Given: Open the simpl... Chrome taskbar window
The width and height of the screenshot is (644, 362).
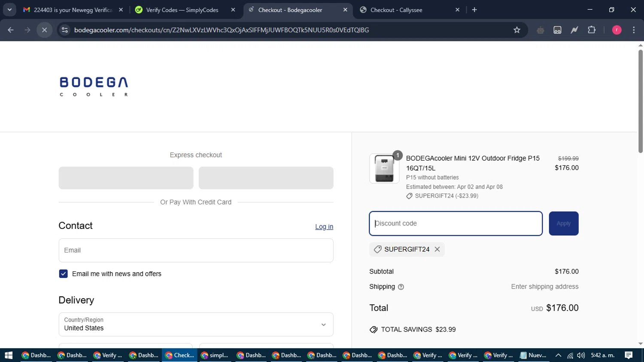Looking at the screenshot, I should coord(215,355).
